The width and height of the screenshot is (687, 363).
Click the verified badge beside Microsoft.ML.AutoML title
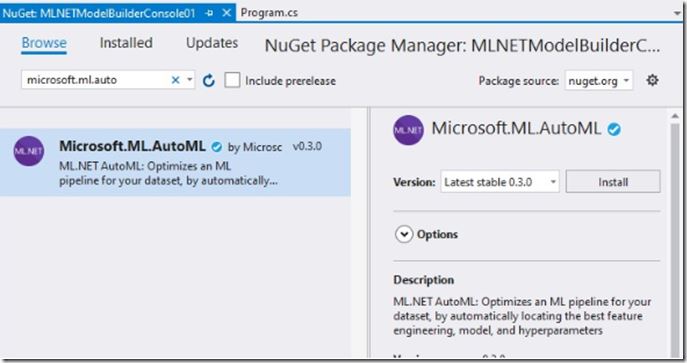pos(614,129)
